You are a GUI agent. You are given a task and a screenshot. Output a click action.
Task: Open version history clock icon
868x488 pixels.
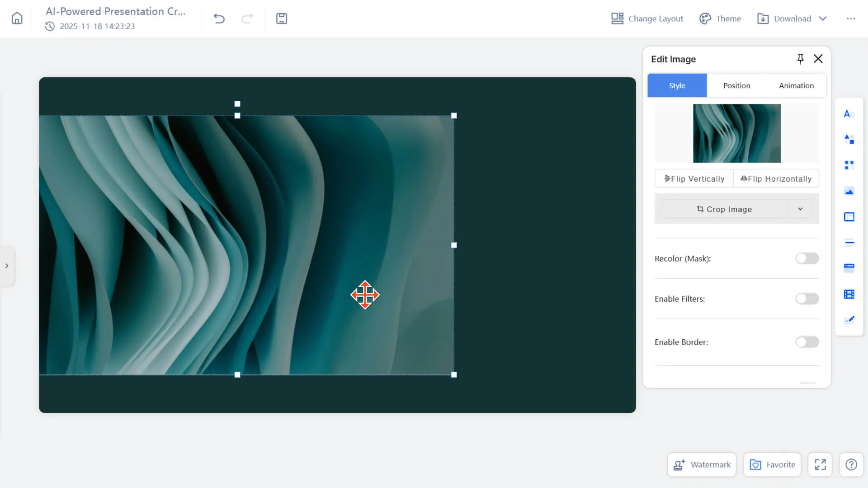click(50, 26)
